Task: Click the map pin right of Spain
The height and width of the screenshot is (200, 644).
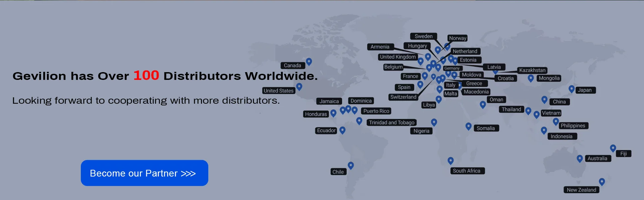Action: click(x=420, y=85)
